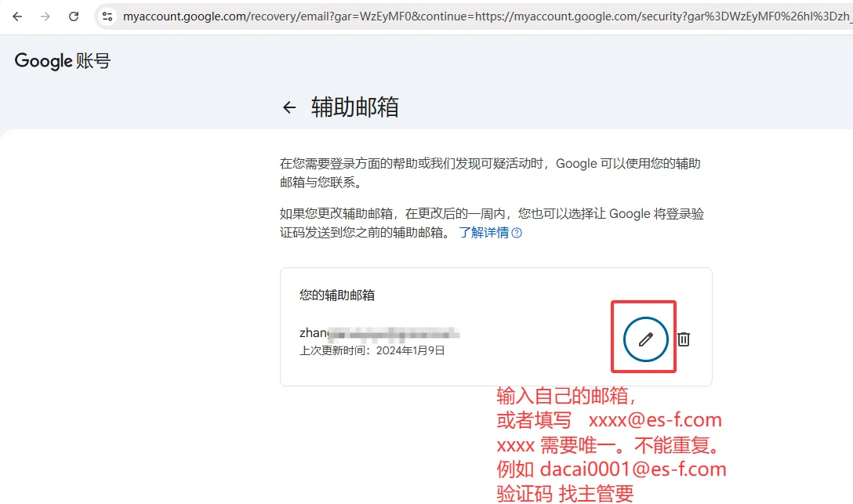Reload the page with refresh icon
The height and width of the screenshot is (504, 853).
pos(74,16)
